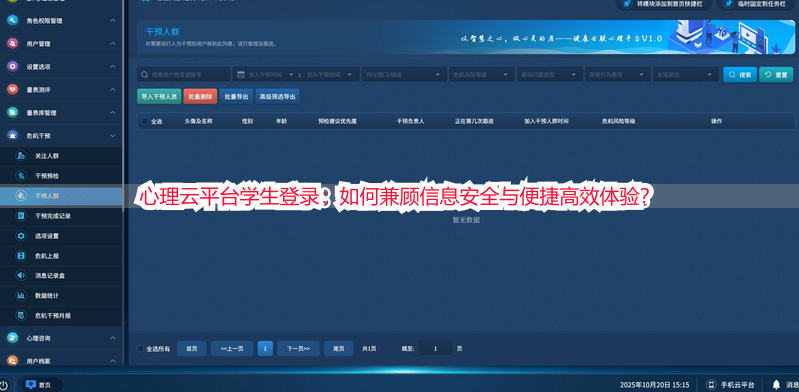Click the 消息 bell icon
Image resolution: width=799 pixels, height=392 pixels.
(776, 385)
